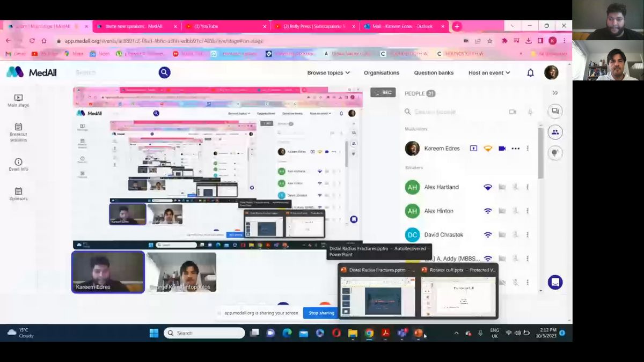
Task: Click the blue search magnifier button
Action: (164, 72)
